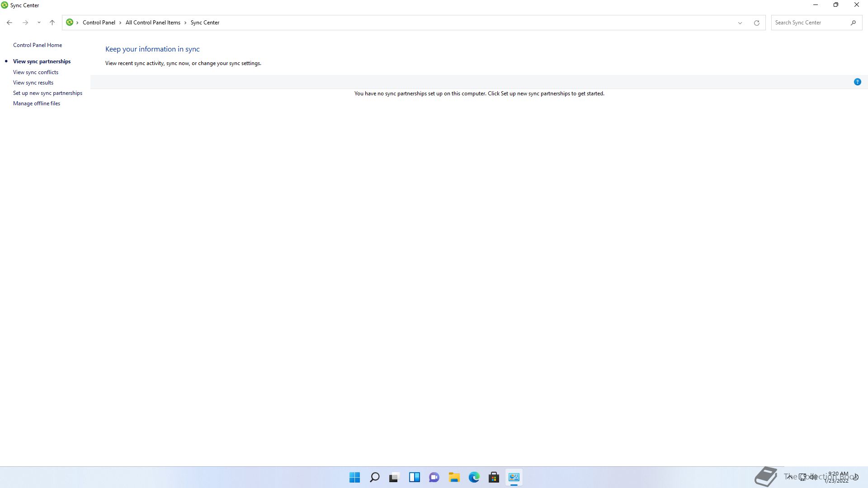Open Microsoft Edge from taskbar
The image size is (868, 488).
tap(474, 477)
